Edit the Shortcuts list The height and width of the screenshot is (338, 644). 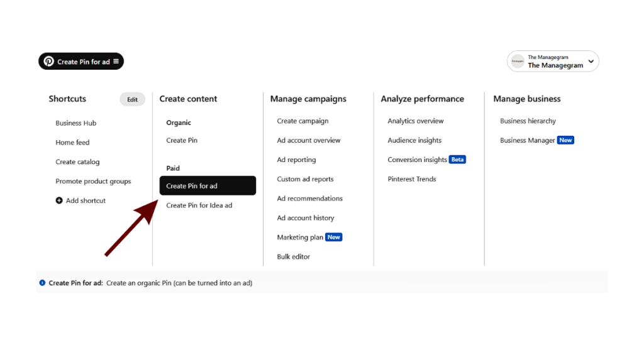[x=132, y=99]
